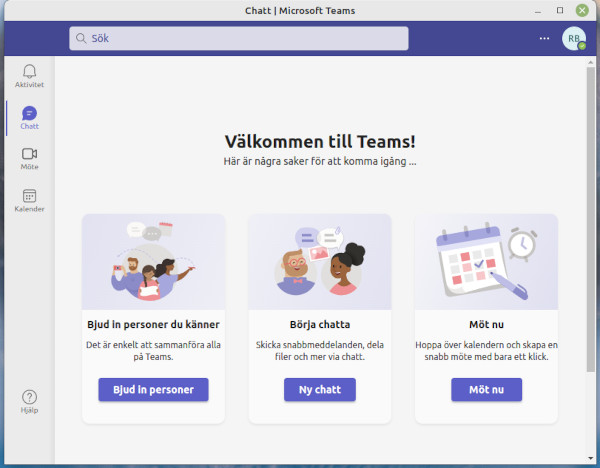Screen dimensions: 600x468
Task: Click the invite people illustration thumbnail
Action: coord(153,262)
